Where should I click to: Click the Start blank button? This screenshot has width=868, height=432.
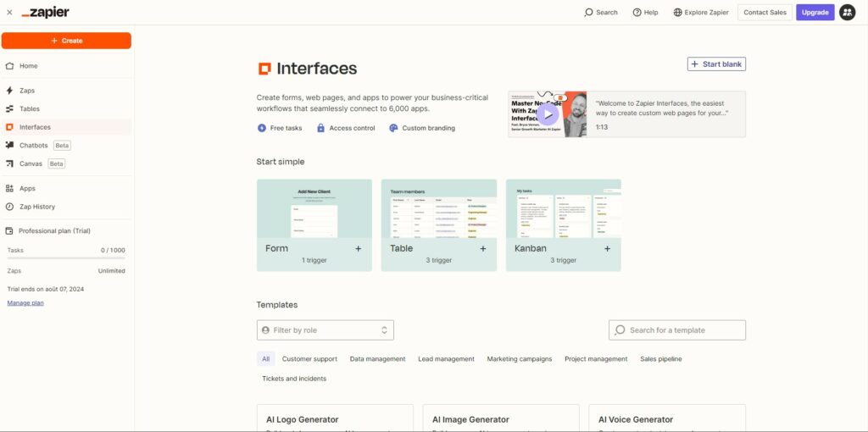pos(716,64)
